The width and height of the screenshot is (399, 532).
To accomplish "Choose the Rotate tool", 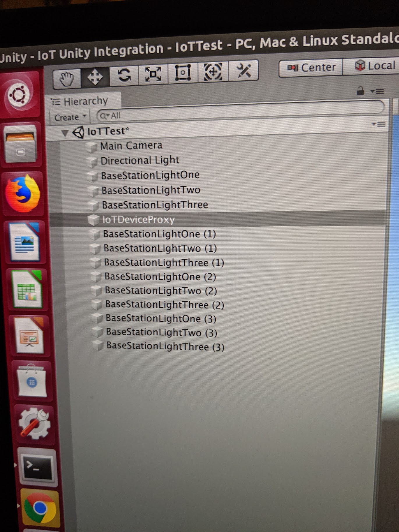I will tap(124, 75).
